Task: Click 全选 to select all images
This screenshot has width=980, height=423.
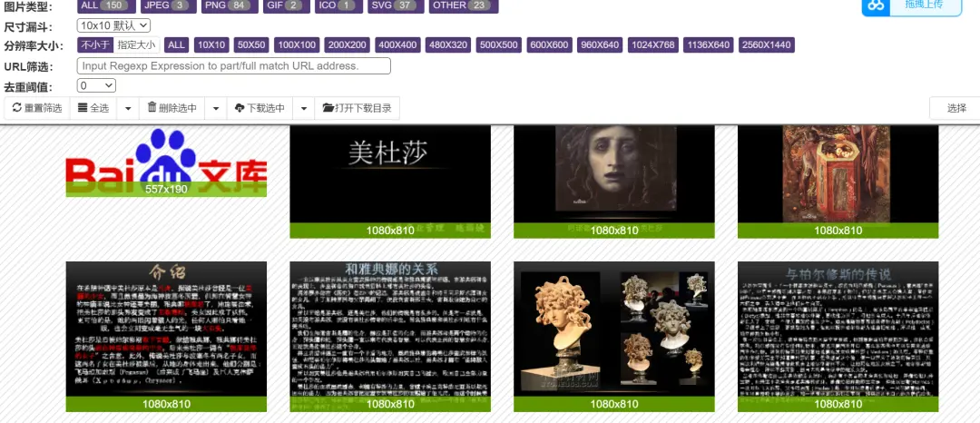Action: (93, 108)
